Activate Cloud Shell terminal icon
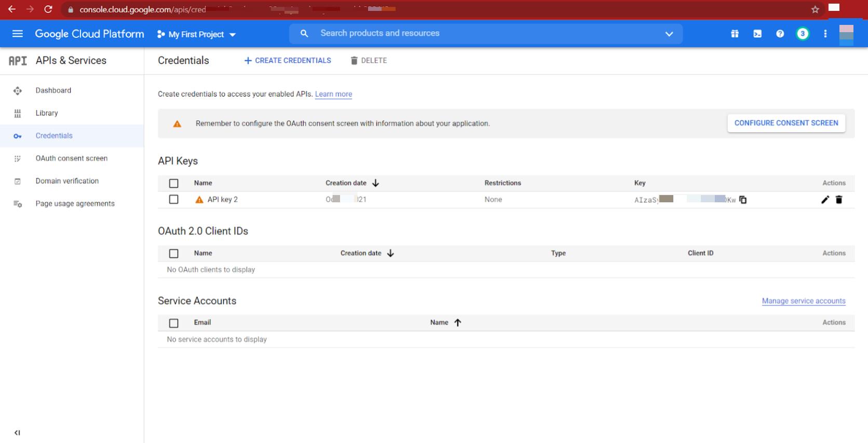The height and width of the screenshot is (443, 868). (x=757, y=34)
